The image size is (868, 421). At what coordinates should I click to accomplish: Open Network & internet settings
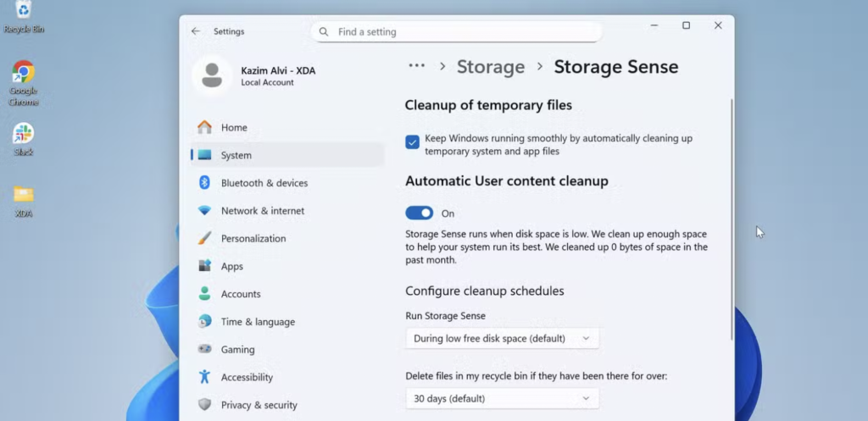coord(262,211)
